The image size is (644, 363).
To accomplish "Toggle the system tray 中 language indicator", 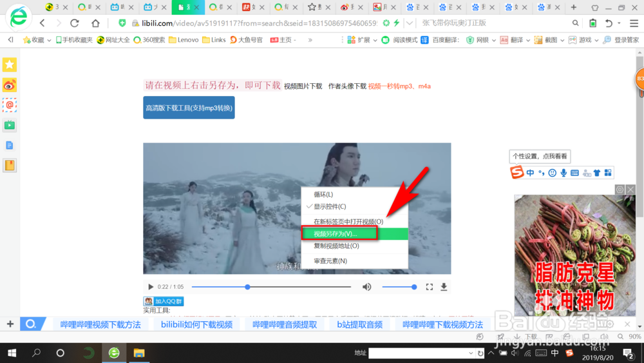I will point(555,353).
